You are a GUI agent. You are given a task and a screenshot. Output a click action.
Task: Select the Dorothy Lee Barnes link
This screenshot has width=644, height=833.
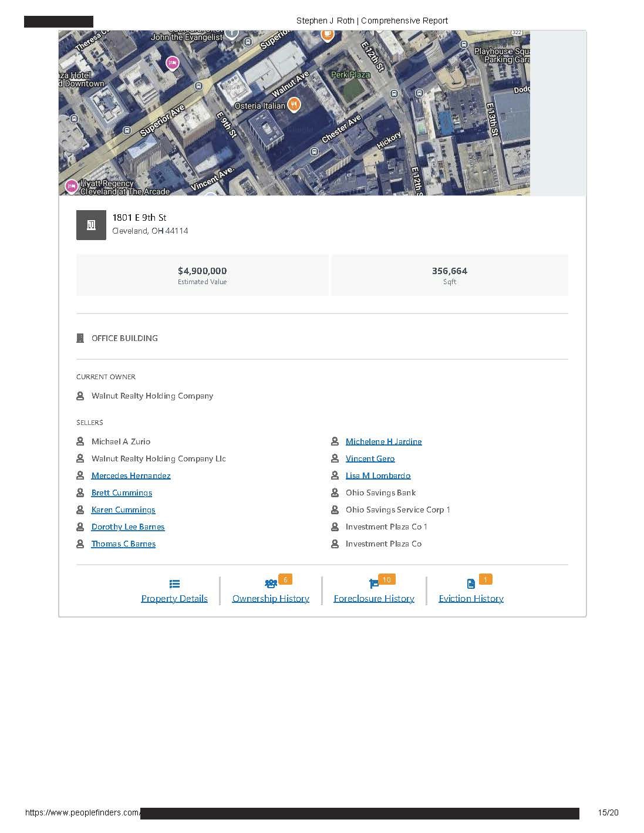tap(128, 527)
